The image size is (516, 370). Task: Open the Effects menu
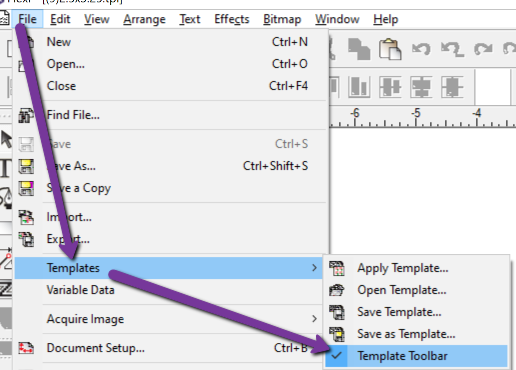tap(232, 19)
